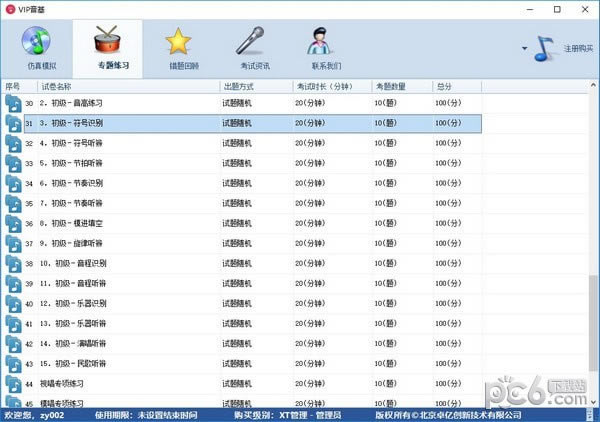Click the folder icon for row 38

(x=13, y=263)
